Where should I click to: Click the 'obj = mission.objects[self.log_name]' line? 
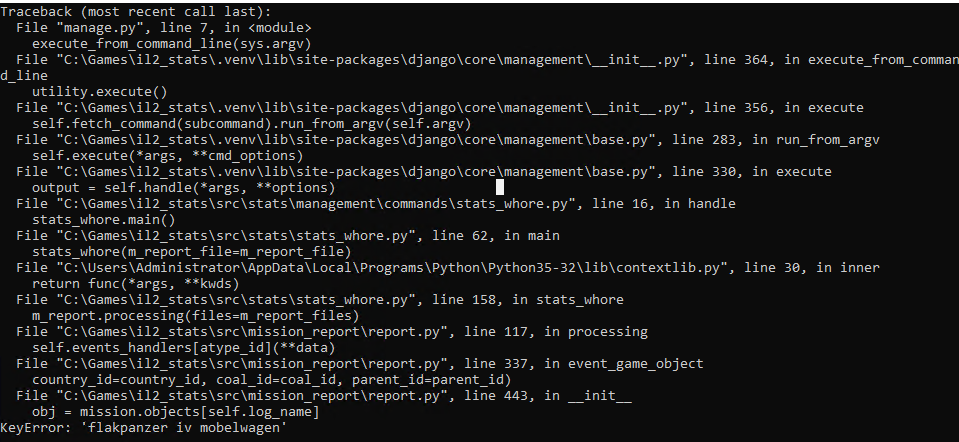(175, 411)
